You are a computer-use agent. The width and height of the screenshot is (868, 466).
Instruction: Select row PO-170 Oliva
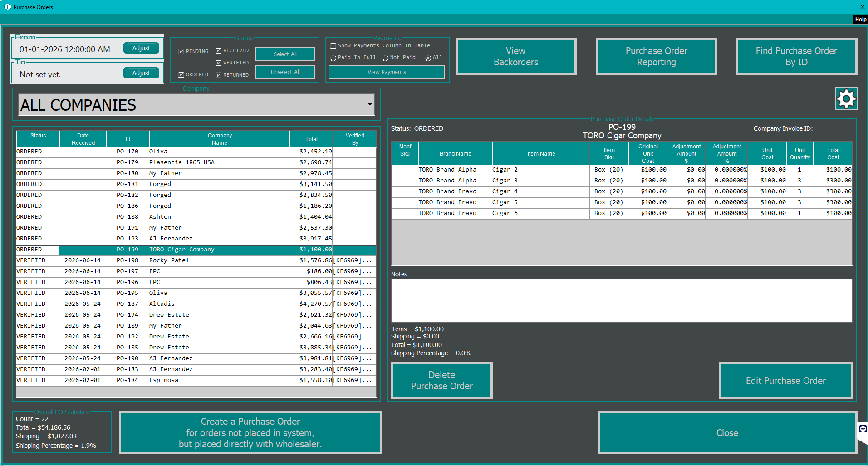tap(196, 152)
